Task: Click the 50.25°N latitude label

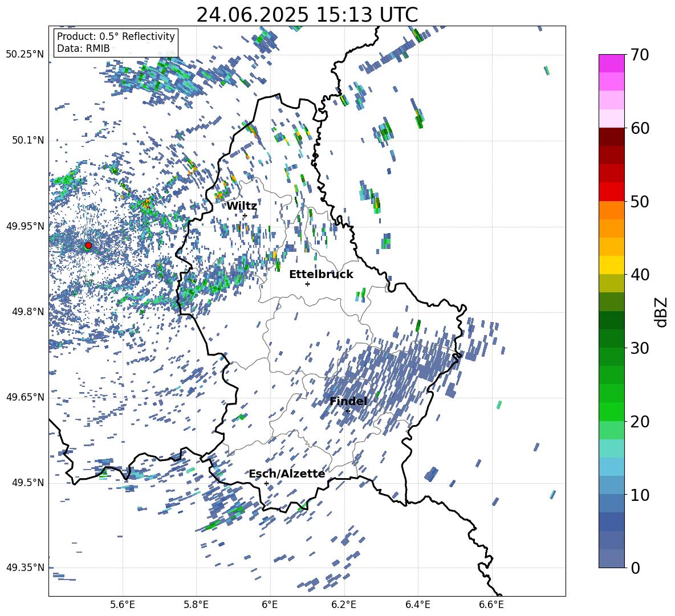Action: tap(25, 55)
